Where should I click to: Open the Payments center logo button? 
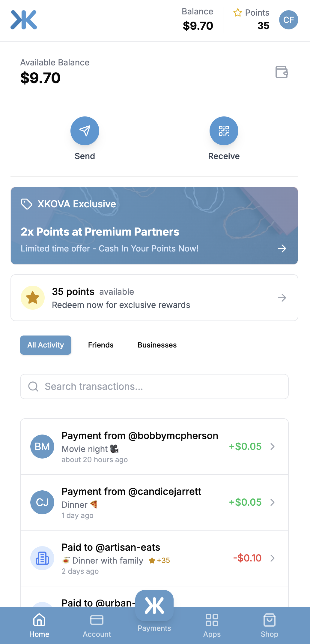154,606
